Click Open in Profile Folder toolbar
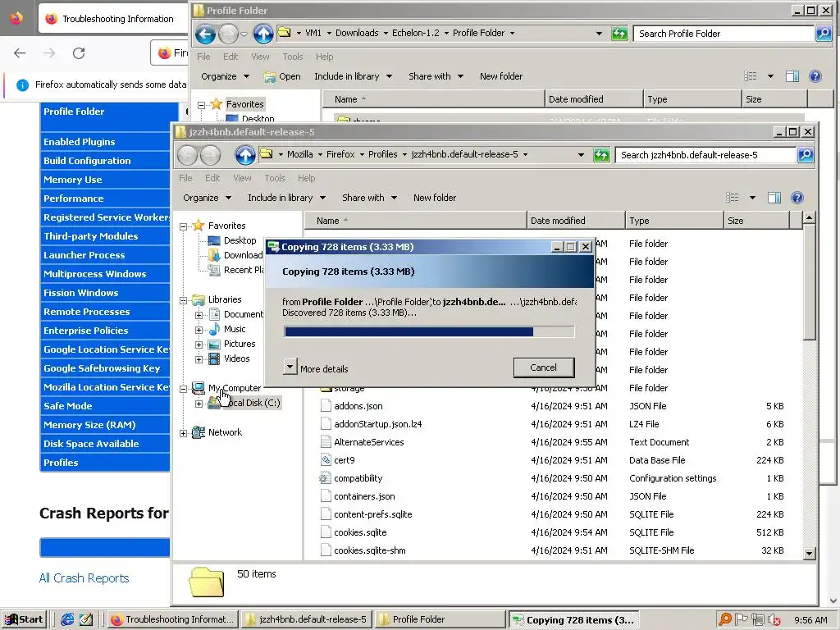 (x=282, y=76)
